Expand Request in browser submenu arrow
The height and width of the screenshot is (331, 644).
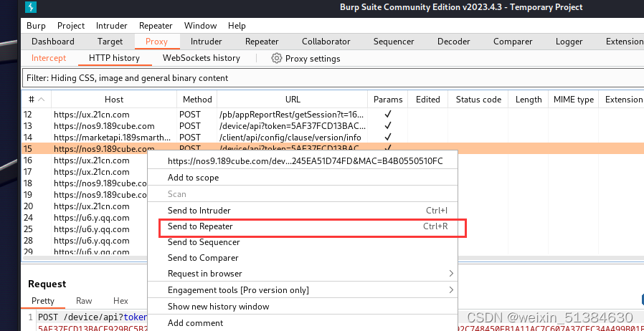tap(451, 274)
